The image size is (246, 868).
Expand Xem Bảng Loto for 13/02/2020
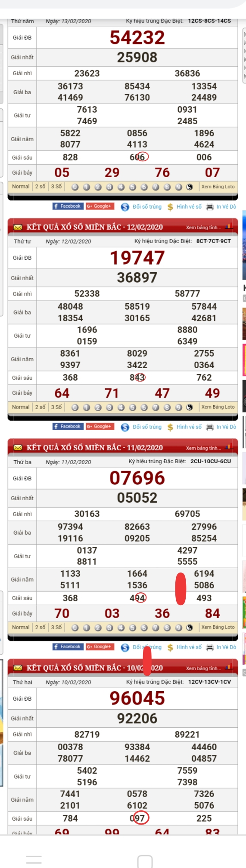(x=218, y=187)
